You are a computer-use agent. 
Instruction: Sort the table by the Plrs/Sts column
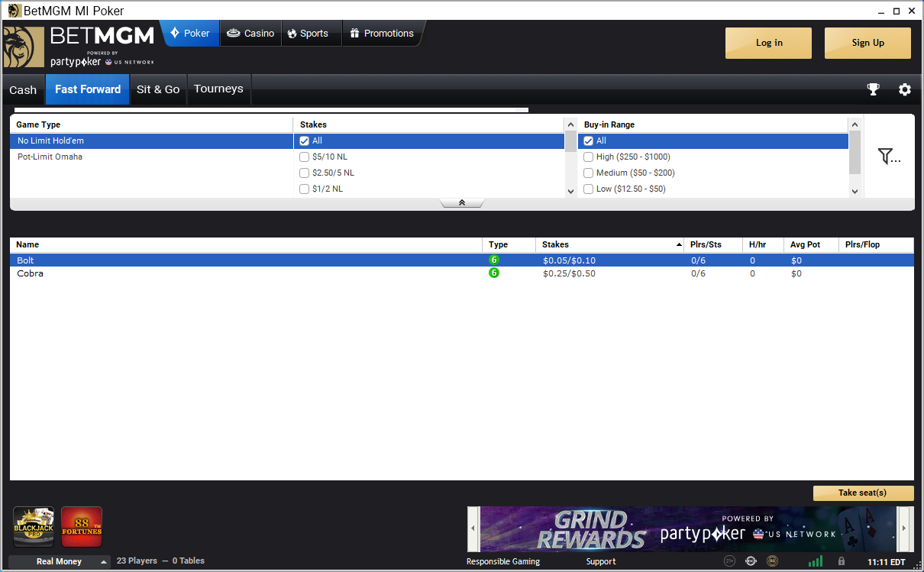click(712, 244)
